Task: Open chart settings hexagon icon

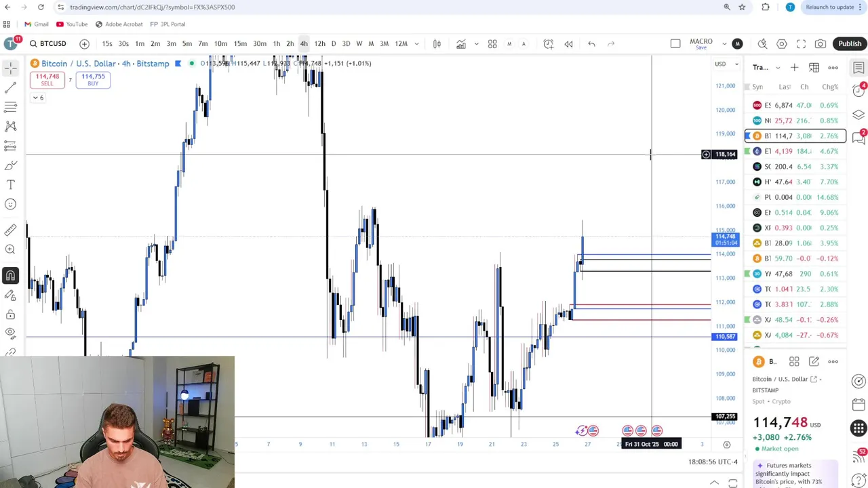Action: (x=782, y=44)
